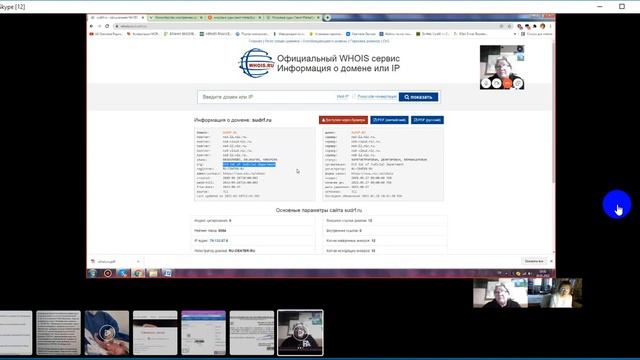Expand the bookmarks bar overflow chevron

point(515,34)
